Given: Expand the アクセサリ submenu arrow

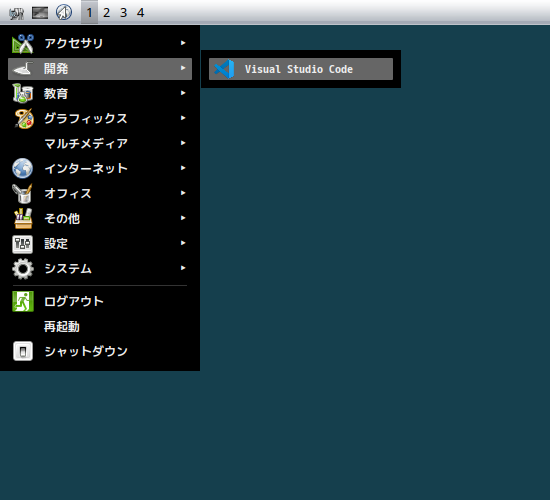Looking at the screenshot, I should (x=183, y=43).
